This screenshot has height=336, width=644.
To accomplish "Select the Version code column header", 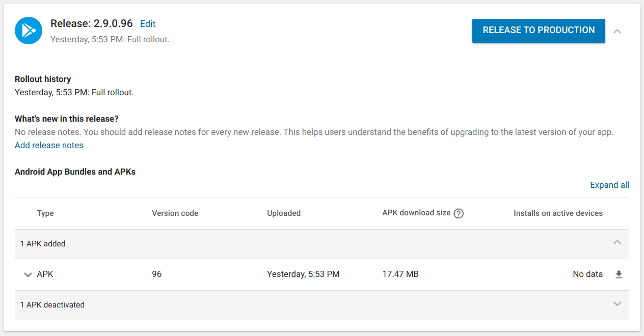I will coord(175,213).
